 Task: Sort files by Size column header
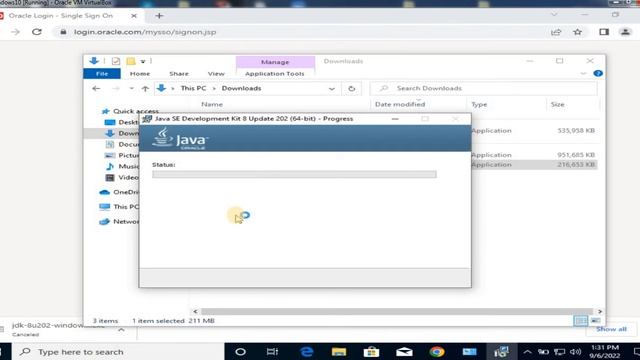pos(558,104)
